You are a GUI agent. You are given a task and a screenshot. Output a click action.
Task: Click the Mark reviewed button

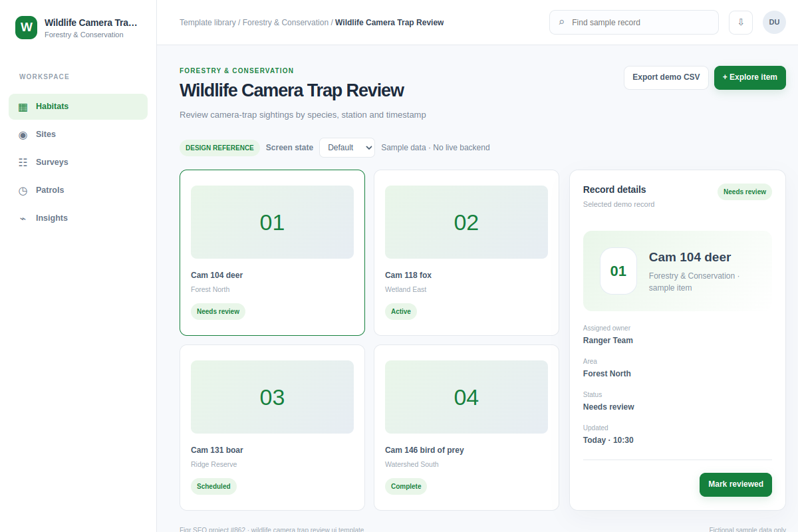[735, 484]
